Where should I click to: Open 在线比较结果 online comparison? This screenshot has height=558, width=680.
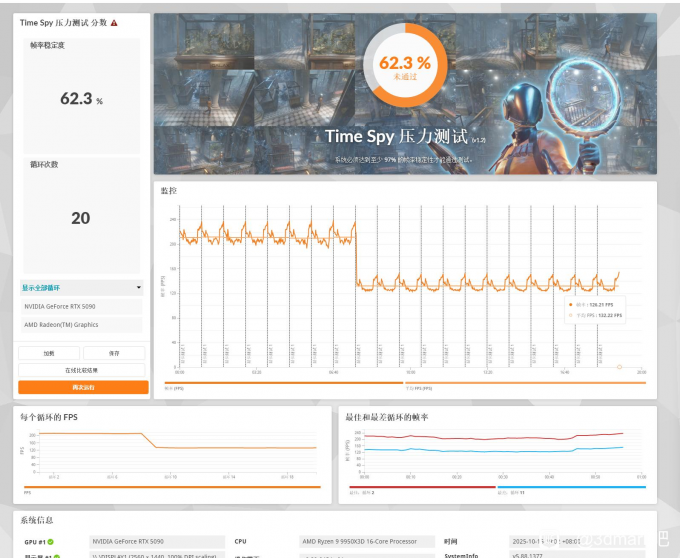(82, 370)
